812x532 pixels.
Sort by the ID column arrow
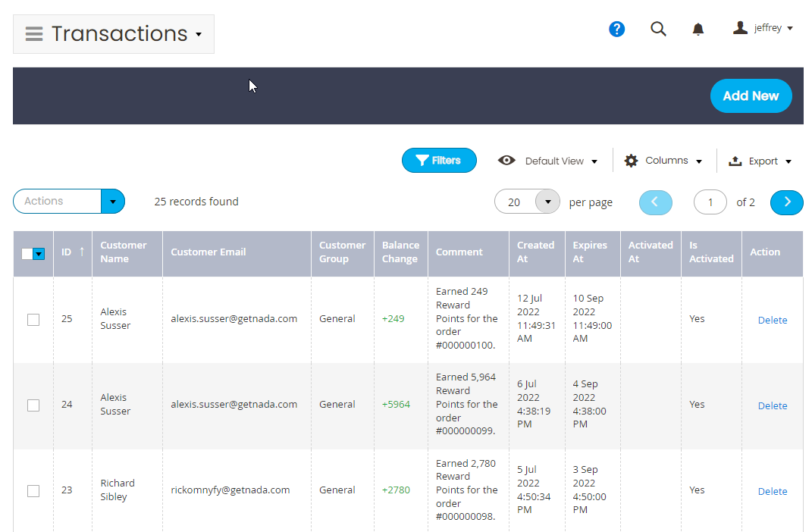point(82,252)
